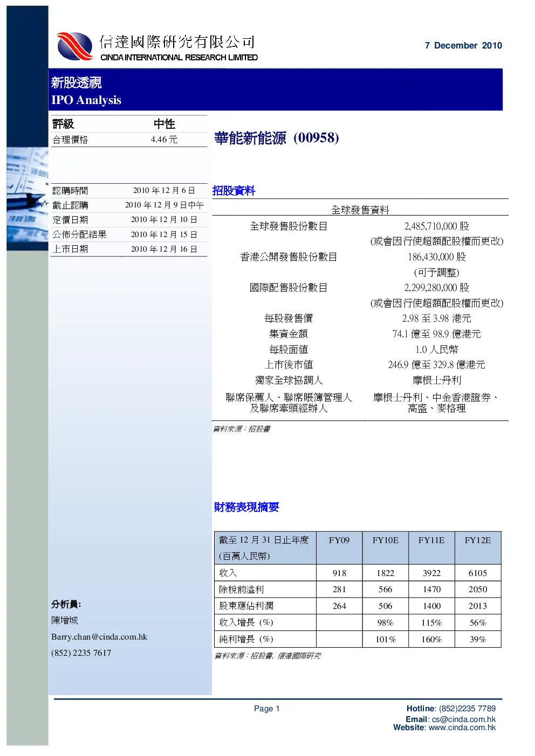This screenshot has height=756, width=535.
Task: Click global offer shares '2,485,710,000 股'
Action: 437,226
